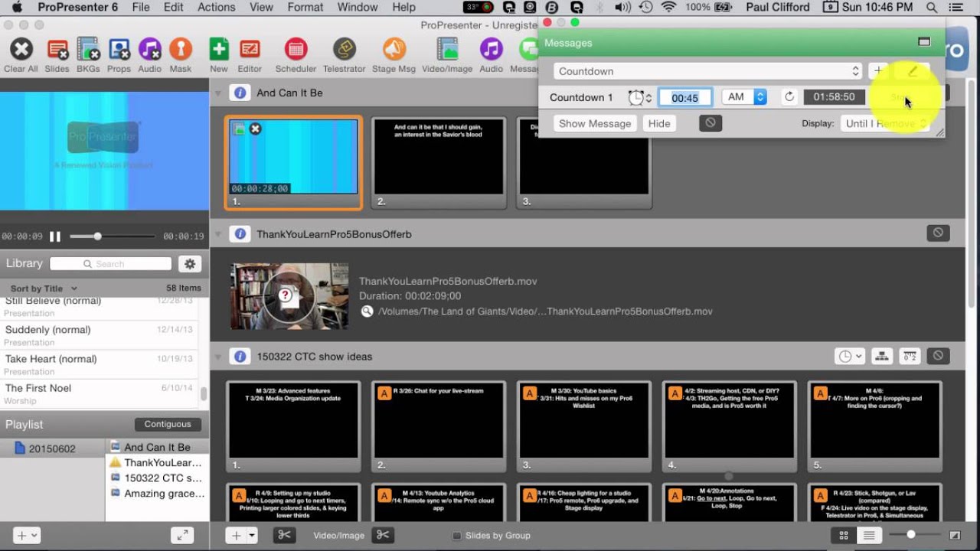Viewport: 980px width, 551px height.
Task: Click the scissors icon next to add button
Action: 284,535
